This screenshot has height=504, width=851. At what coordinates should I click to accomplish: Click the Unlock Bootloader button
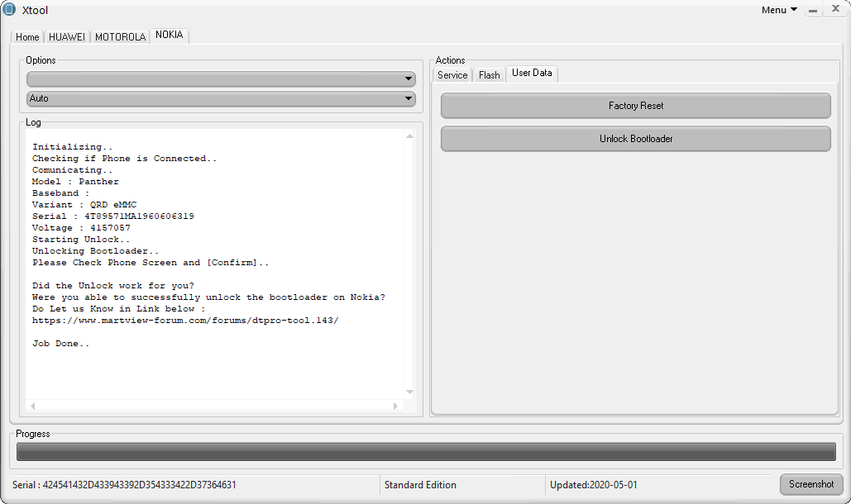pos(635,139)
